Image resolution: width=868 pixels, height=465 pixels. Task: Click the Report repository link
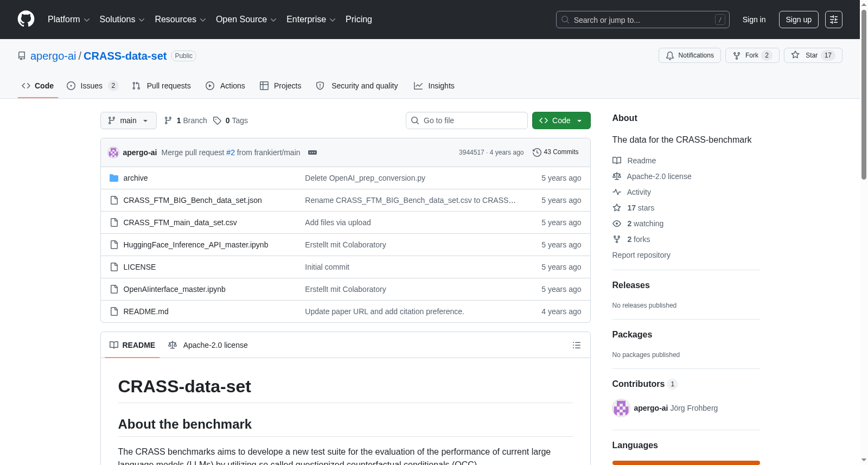[x=641, y=255]
